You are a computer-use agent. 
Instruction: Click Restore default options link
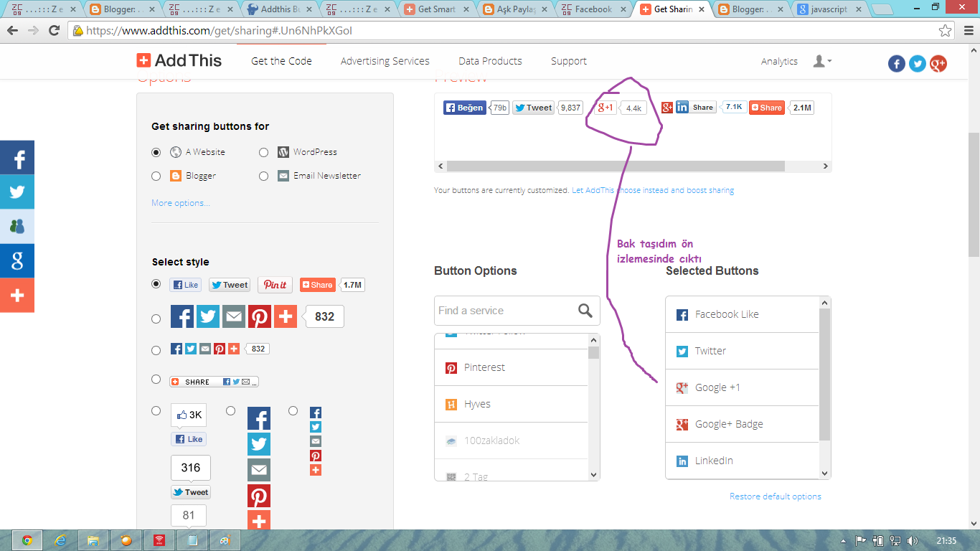[776, 496]
